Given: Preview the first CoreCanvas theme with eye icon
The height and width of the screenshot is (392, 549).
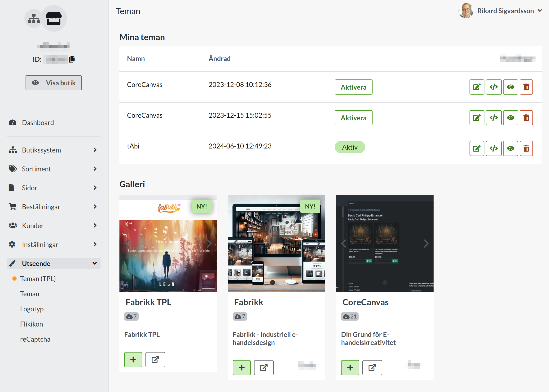Looking at the screenshot, I should 510,87.
